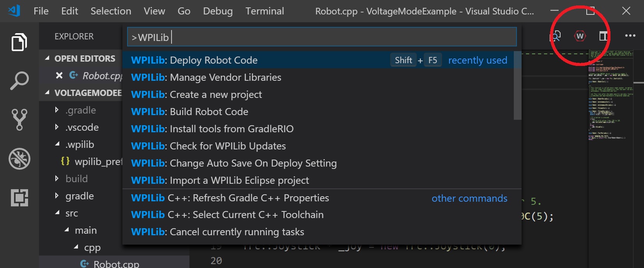Screen dimensions: 644x268
Task: Collapse the Open Editors section
Action: (x=47, y=59)
